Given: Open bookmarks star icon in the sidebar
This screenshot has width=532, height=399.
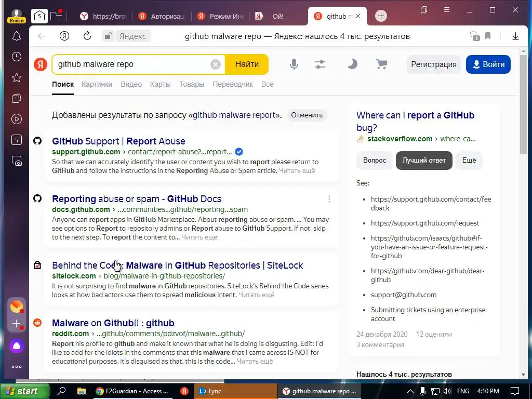Looking at the screenshot, I should click(x=16, y=78).
